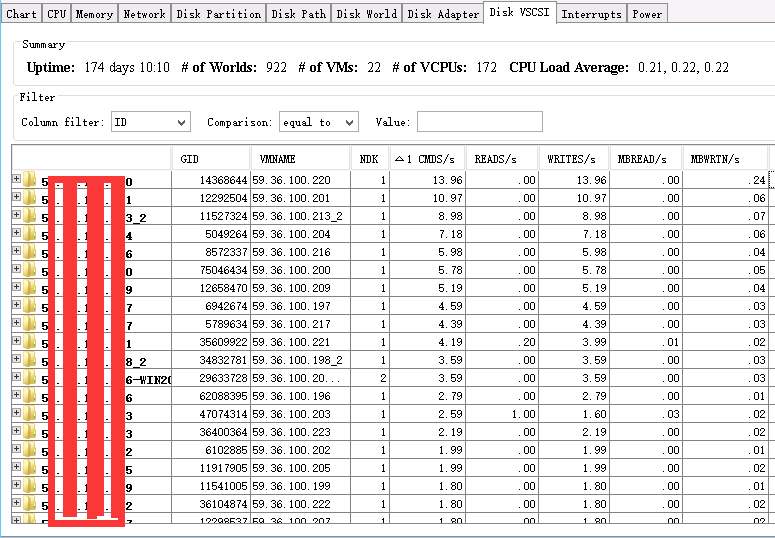
Task: Select VMNAME cell 59.36.100.213_2
Action: click(x=301, y=216)
